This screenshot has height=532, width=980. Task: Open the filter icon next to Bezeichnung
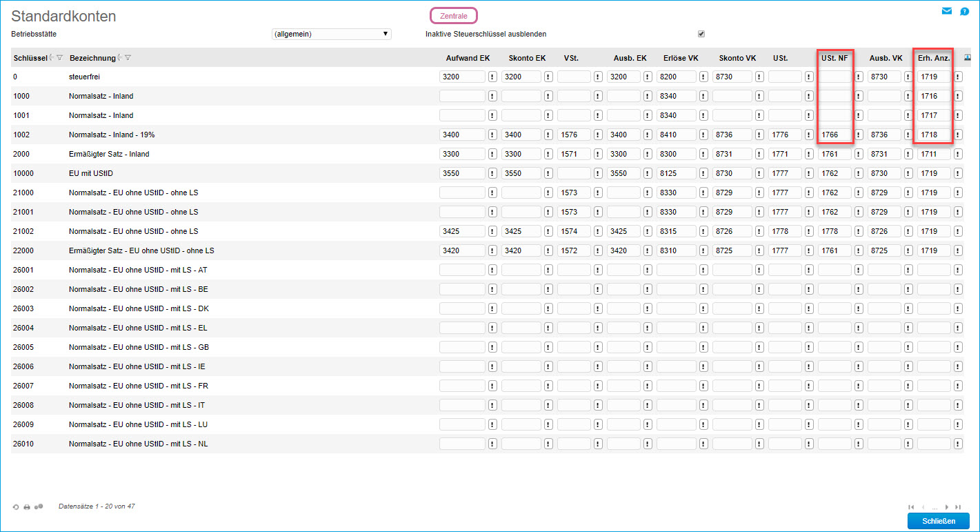coord(128,58)
